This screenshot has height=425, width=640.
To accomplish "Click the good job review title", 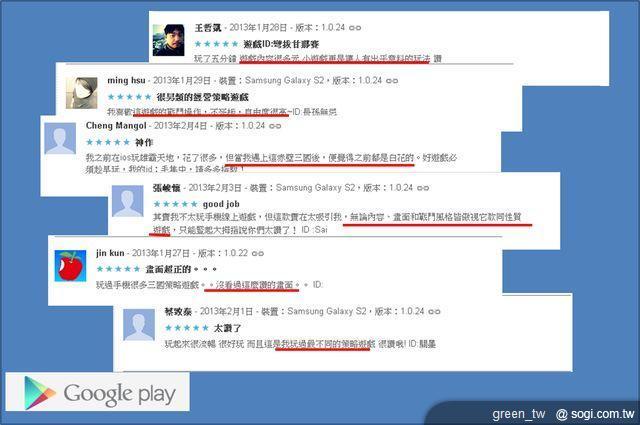I will 221,204.
